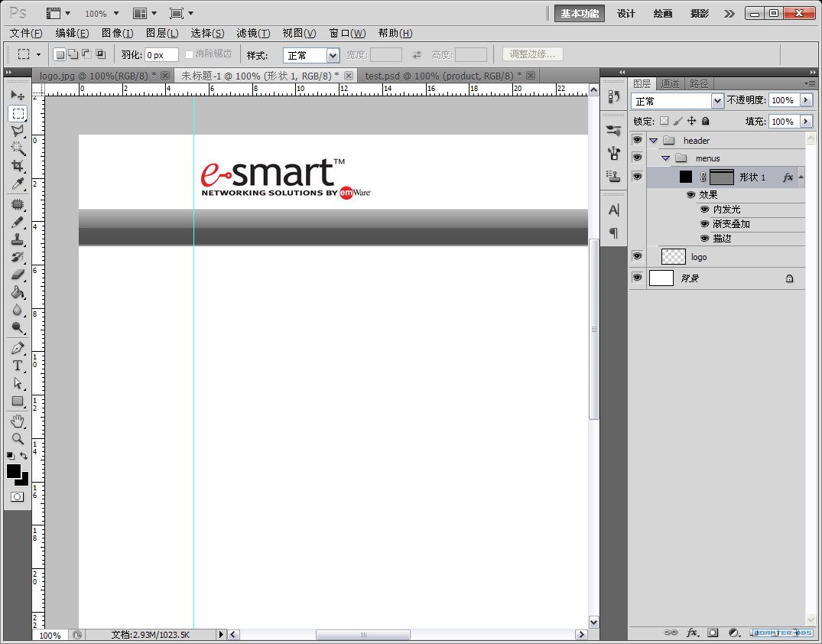Collapse the header group
Viewport: 822px width, 644px height.
tap(653, 141)
